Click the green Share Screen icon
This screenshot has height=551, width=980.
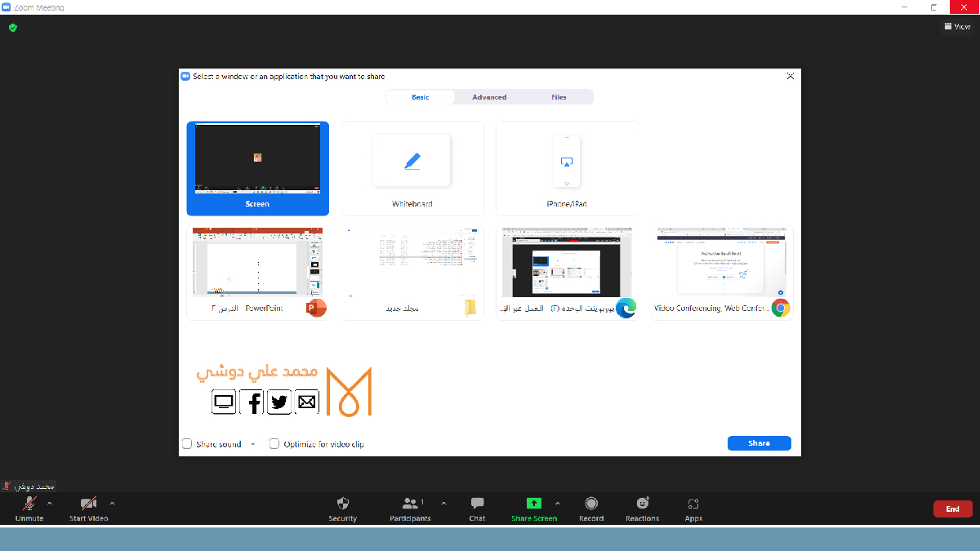coord(534,503)
